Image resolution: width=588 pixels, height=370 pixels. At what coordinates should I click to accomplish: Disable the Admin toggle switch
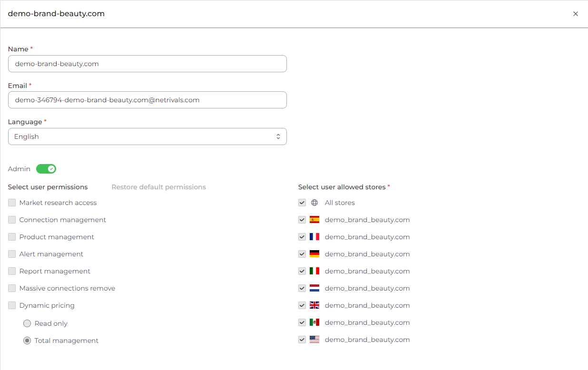[x=46, y=169]
